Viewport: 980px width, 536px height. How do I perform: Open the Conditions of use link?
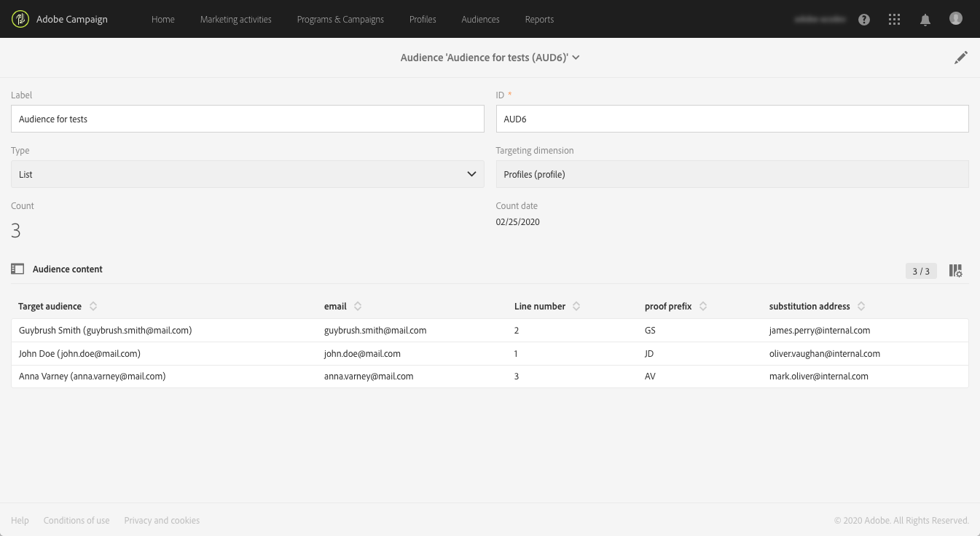pos(77,521)
